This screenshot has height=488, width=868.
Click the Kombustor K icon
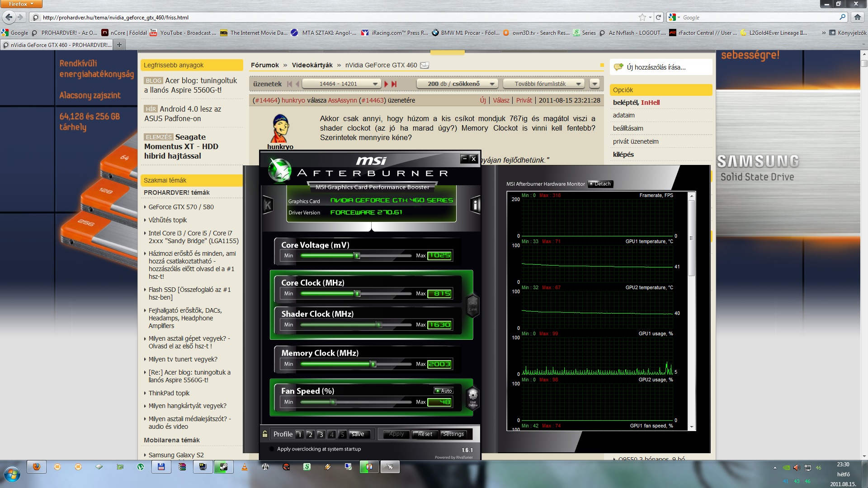pyautogui.click(x=268, y=206)
